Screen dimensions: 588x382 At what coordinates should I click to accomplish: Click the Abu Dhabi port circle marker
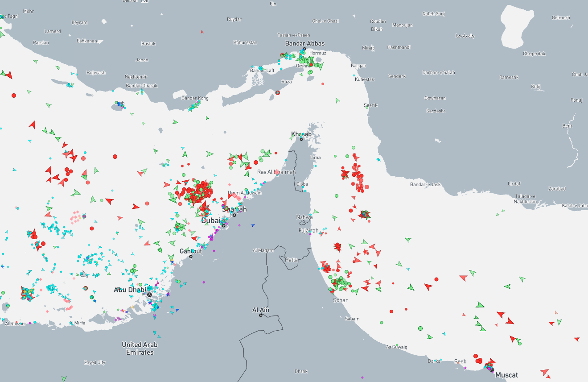[x=149, y=295]
